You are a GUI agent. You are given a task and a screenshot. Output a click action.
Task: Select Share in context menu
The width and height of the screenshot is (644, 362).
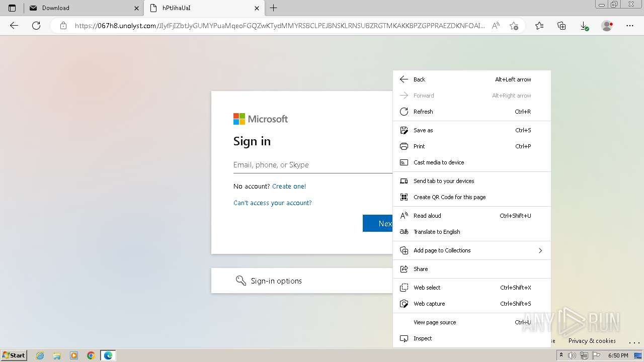(472, 269)
